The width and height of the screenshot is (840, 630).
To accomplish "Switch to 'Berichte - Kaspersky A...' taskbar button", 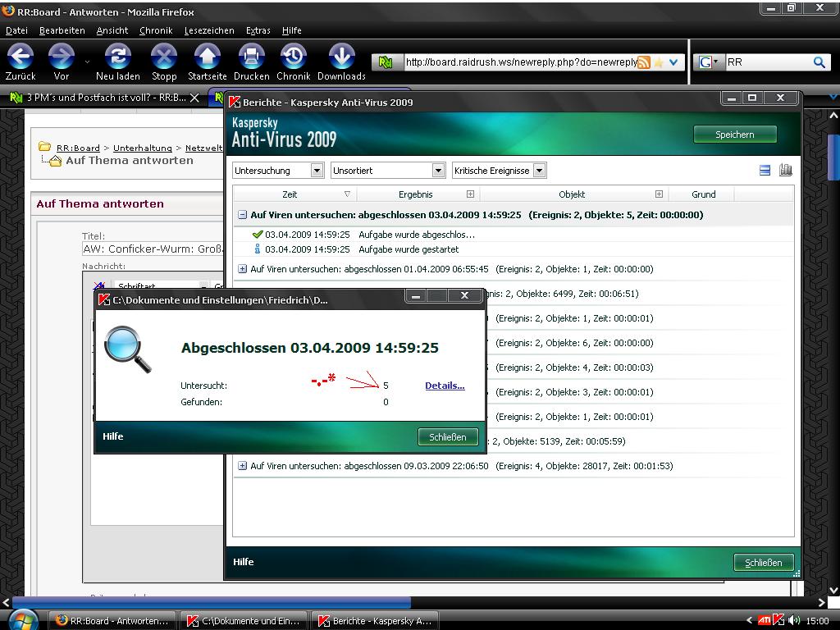I will coord(375,621).
